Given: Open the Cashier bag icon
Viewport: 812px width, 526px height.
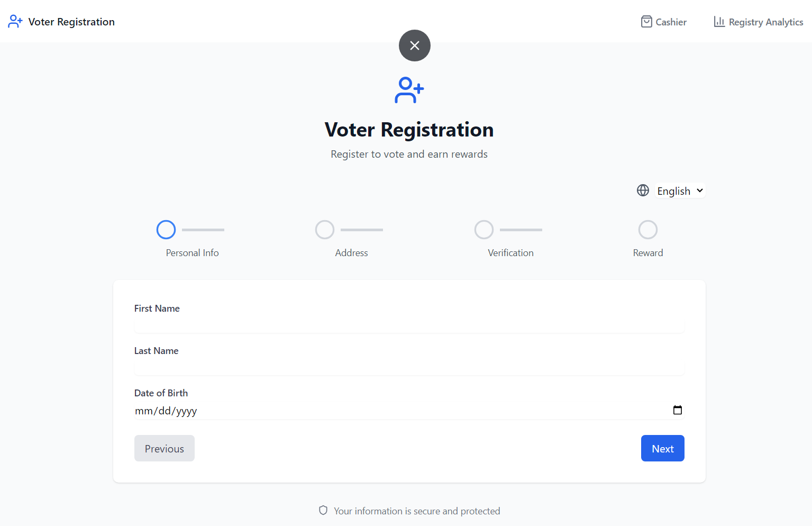Looking at the screenshot, I should click(646, 21).
